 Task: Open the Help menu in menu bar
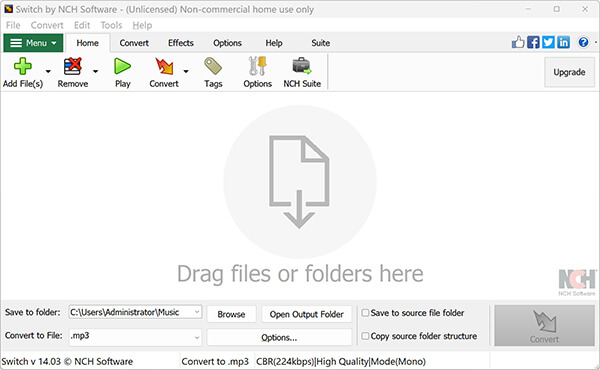(142, 25)
